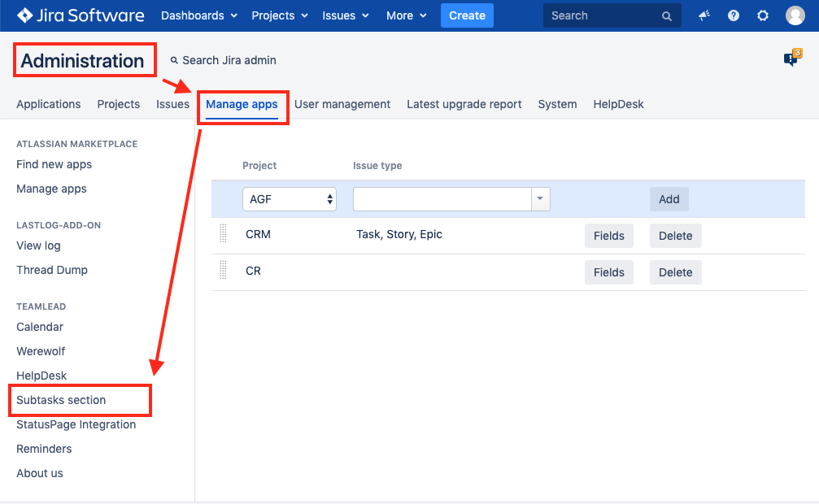Click the Jira Software logo

pos(80,15)
